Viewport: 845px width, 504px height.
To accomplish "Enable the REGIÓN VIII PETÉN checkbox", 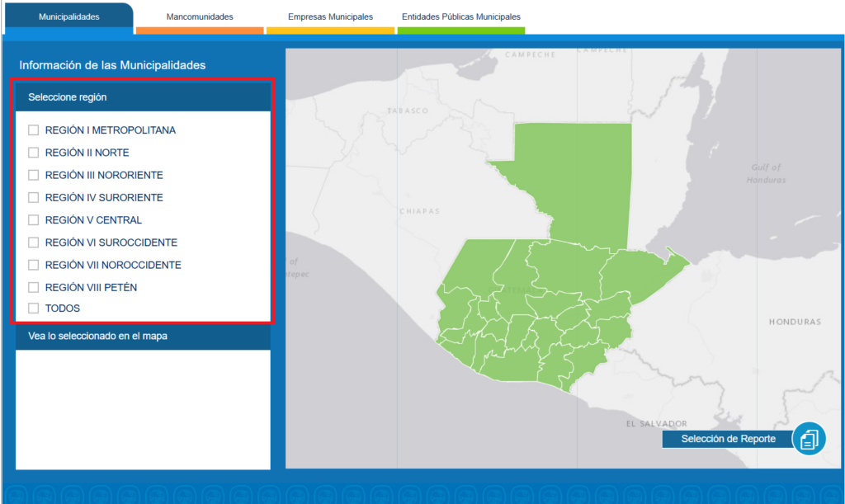I will tap(34, 288).
